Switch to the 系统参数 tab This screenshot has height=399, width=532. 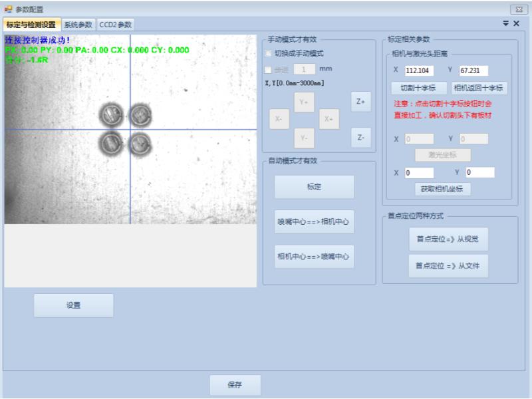tap(78, 25)
